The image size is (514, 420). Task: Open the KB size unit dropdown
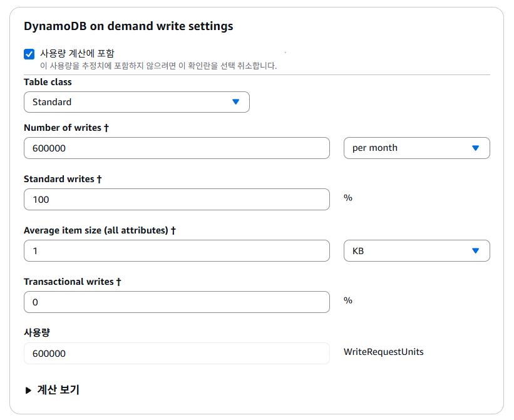pyautogui.click(x=416, y=251)
